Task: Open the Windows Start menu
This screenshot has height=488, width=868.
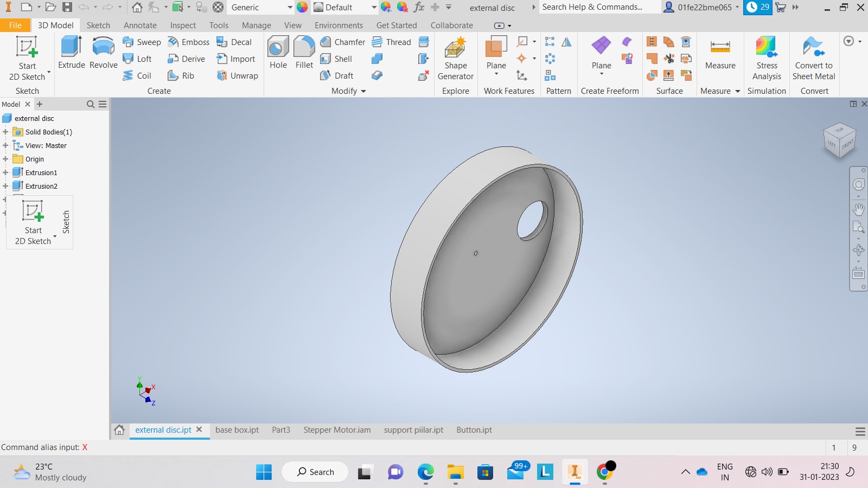Action: pyautogui.click(x=264, y=472)
